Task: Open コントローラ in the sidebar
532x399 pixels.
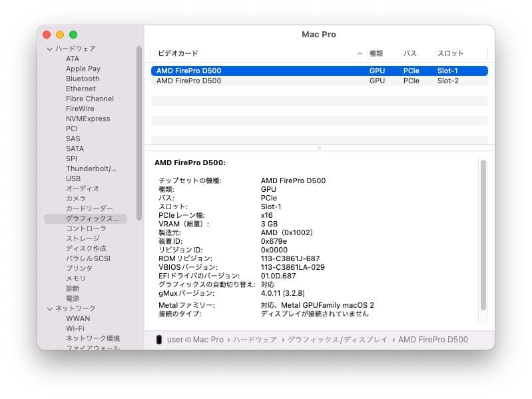Action: [86, 228]
